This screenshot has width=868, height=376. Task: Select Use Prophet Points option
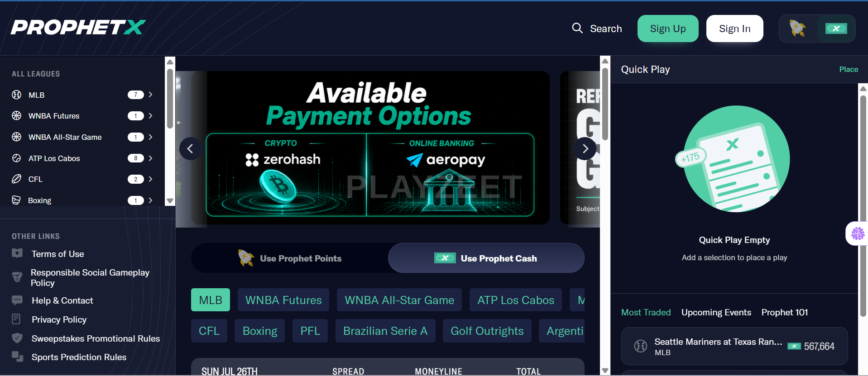click(x=290, y=258)
